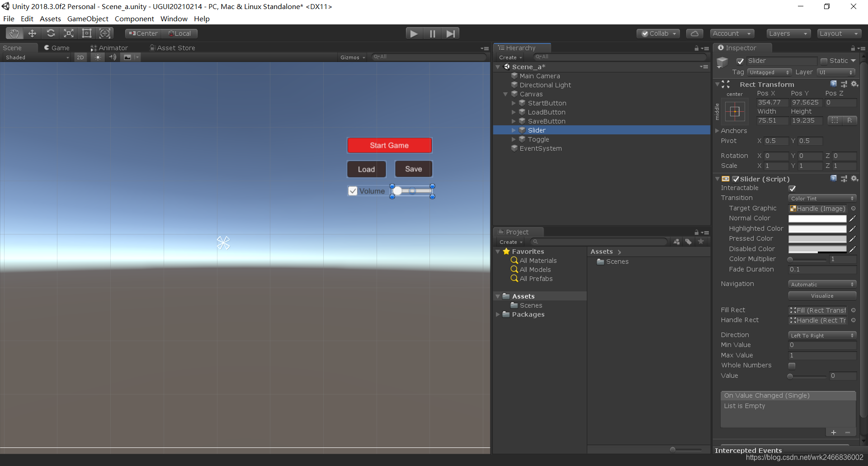Toggle Local handle rotation
The image size is (868, 466).
click(179, 33)
